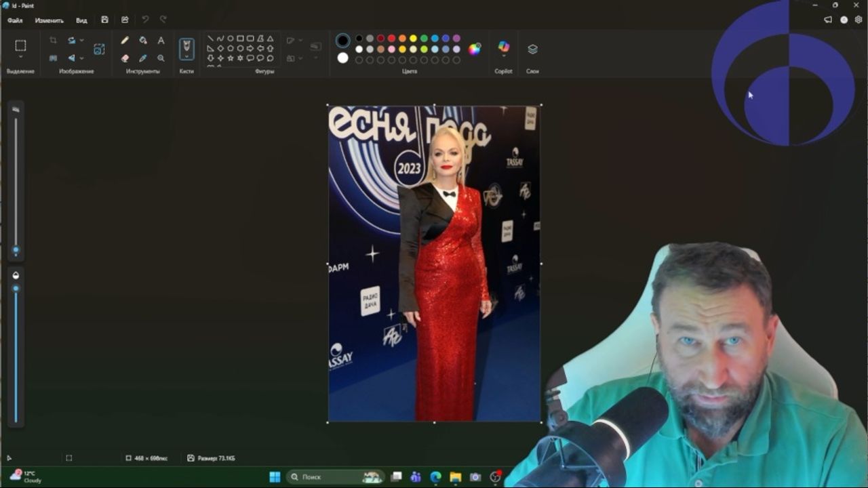Click the Crop image icon

tap(53, 41)
